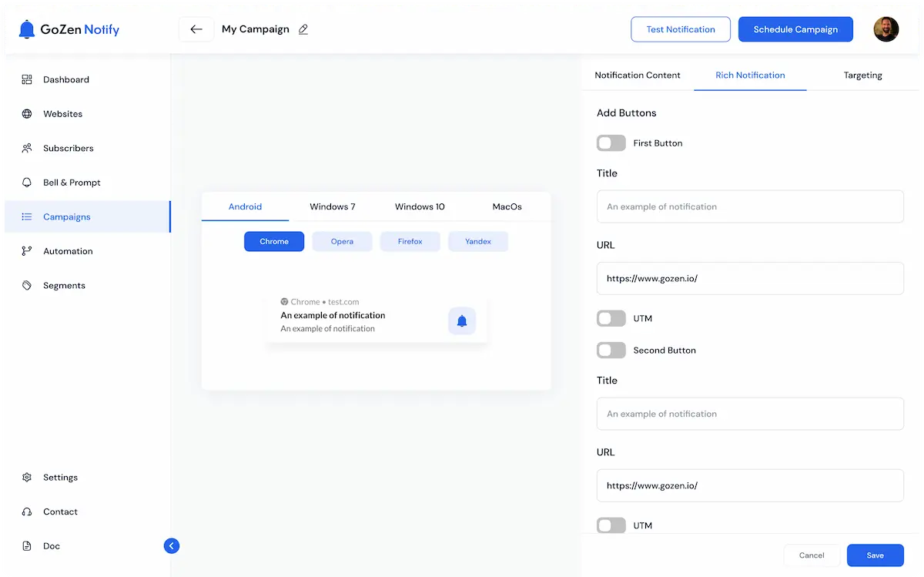Screen dimensions: 924x577
Task: Click the Test Notification button
Action: pos(681,29)
